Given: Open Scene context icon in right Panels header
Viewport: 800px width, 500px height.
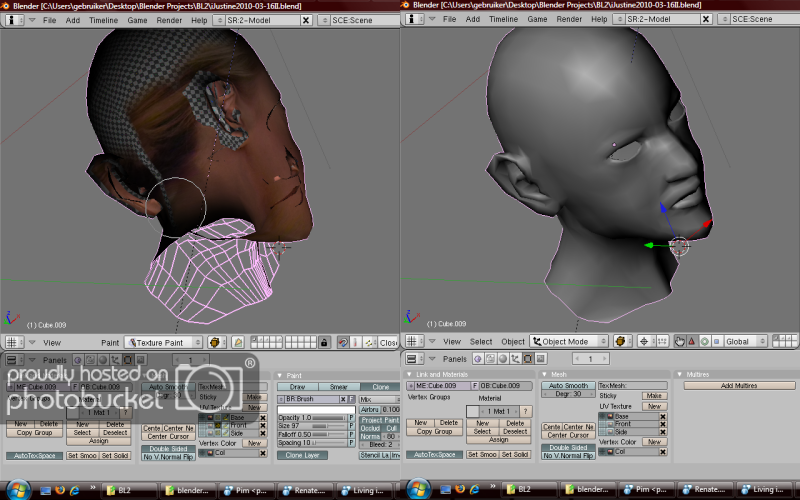Looking at the screenshot, I should pyautogui.click(x=541, y=359).
